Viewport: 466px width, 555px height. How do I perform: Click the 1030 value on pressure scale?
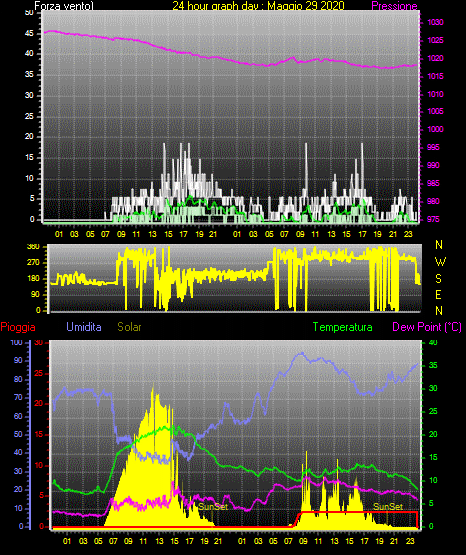[x=435, y=22]
